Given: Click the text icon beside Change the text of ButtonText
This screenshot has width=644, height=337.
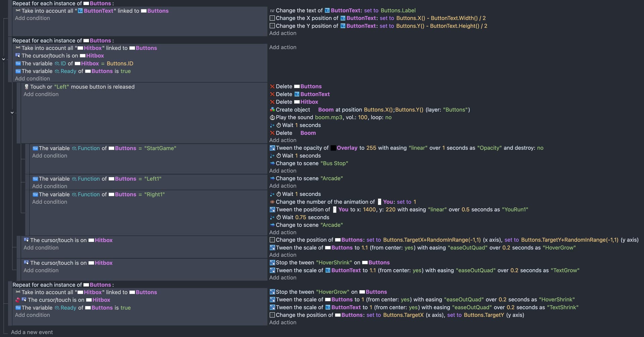Looking at the screenshot, I should [272, 11].
